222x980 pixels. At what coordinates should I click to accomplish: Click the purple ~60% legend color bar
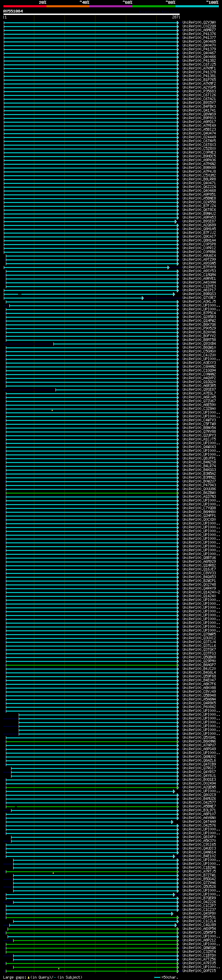(111, 6)
